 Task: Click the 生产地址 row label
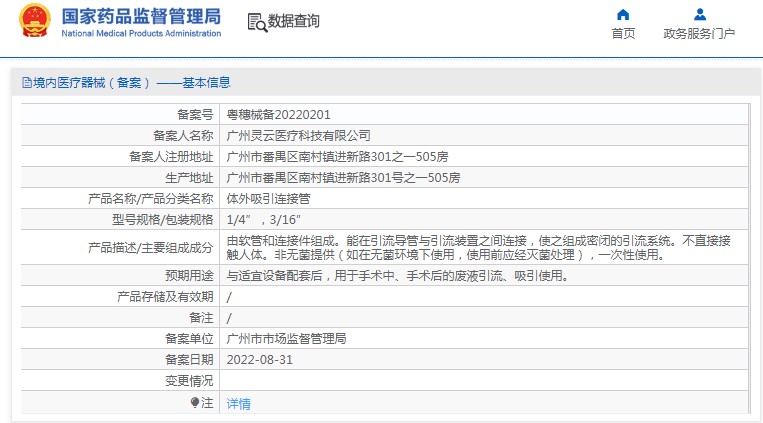189,178
